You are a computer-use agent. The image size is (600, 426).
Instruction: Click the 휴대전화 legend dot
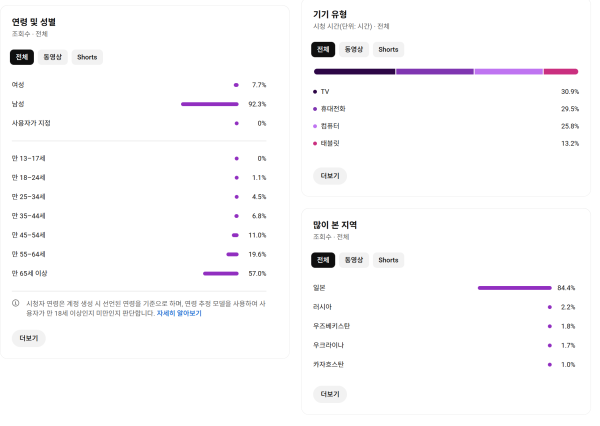(x=315, y=109)
